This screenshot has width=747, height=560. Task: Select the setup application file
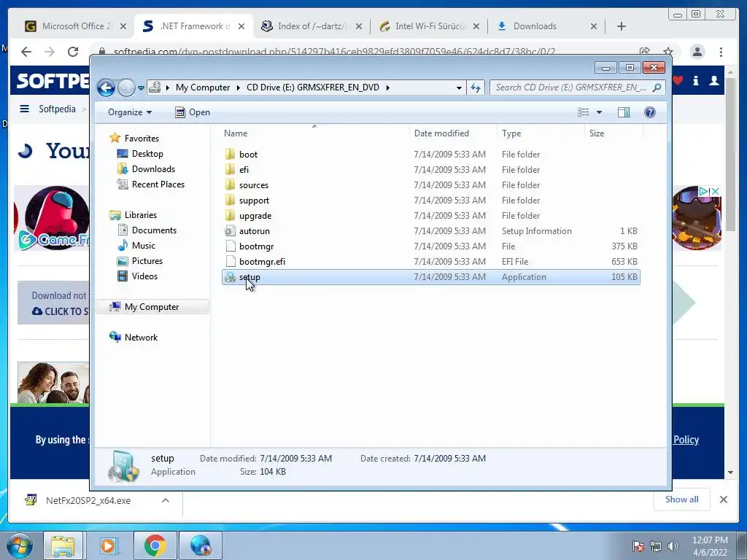pos(430,276)
